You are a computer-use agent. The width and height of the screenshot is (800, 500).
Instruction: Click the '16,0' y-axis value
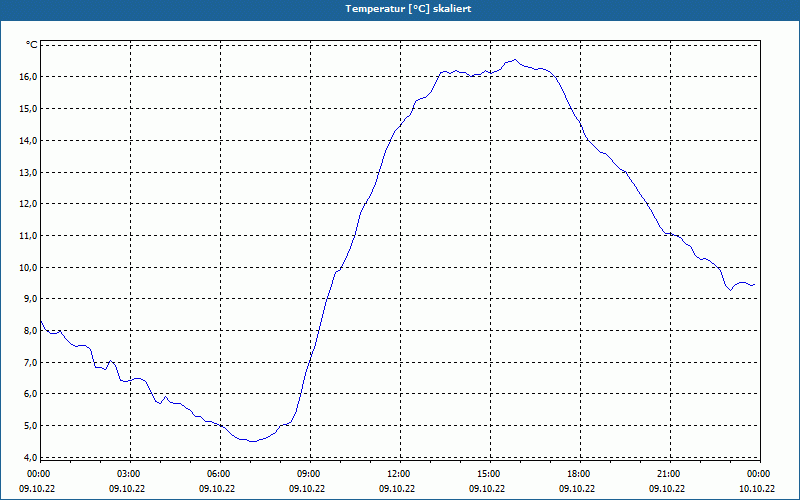(29, 77)
